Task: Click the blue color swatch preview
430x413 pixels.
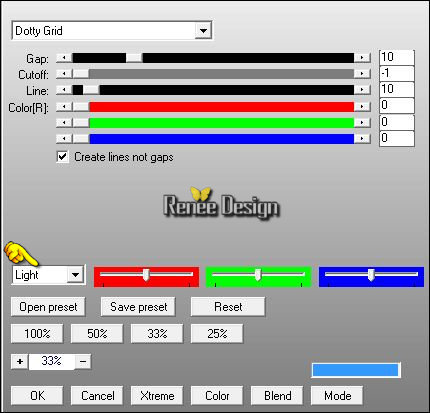Action: pos(356,370)
